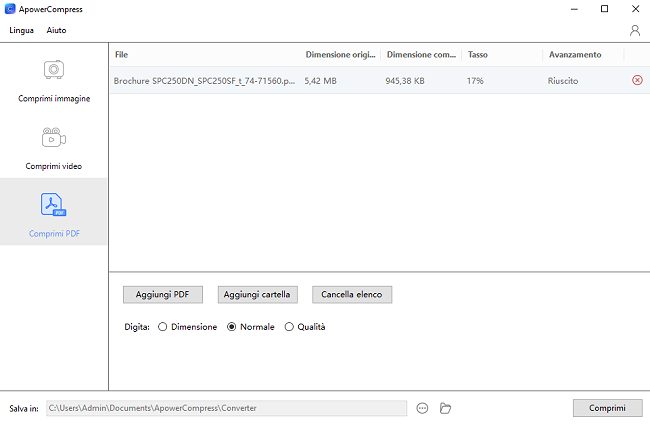650x425 pixels.
Task: Open the Aiuto menu
Action: 56,30
